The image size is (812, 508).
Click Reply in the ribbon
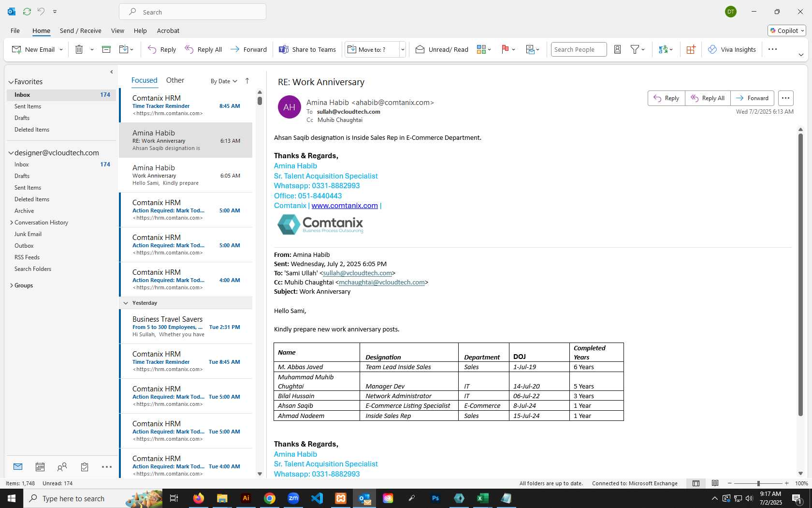[162, 49]
